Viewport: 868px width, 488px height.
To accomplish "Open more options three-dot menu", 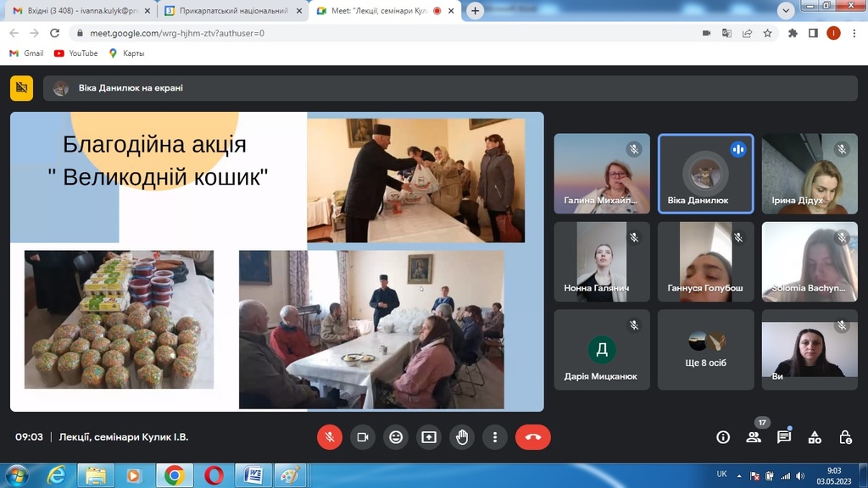I will pos(495,437).
